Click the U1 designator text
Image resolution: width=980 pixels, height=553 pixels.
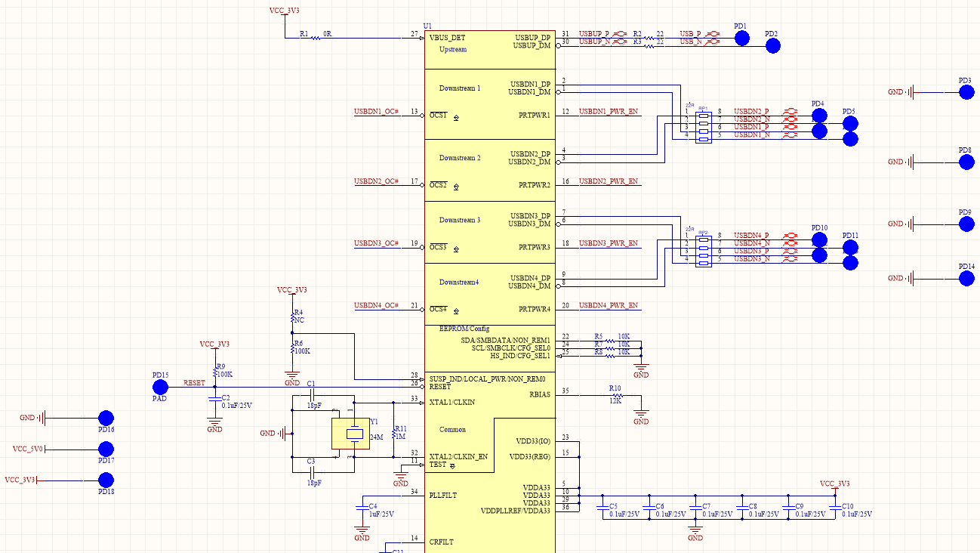pos(428,26)
